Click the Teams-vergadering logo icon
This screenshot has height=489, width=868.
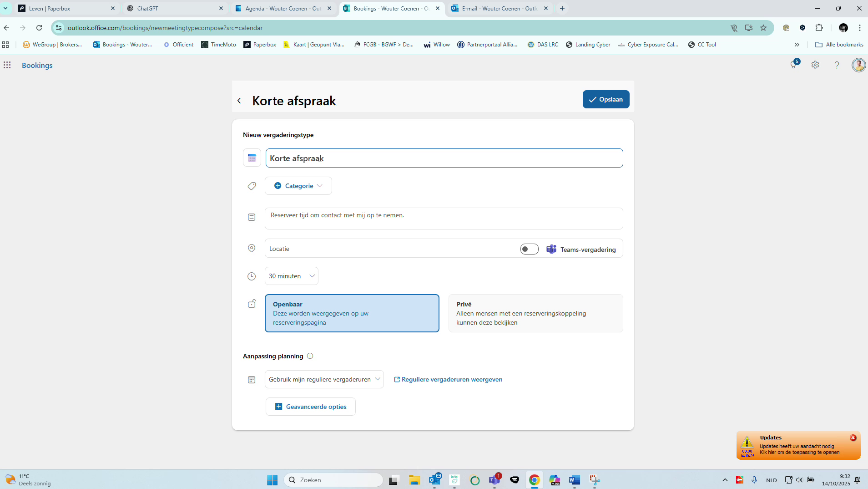click(x=551, y=249)
